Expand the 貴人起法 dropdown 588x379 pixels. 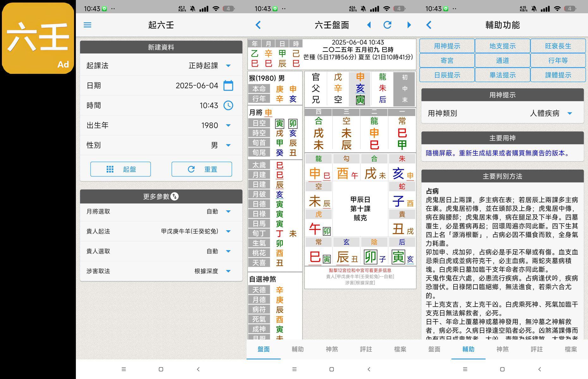(x=228, y=232)
